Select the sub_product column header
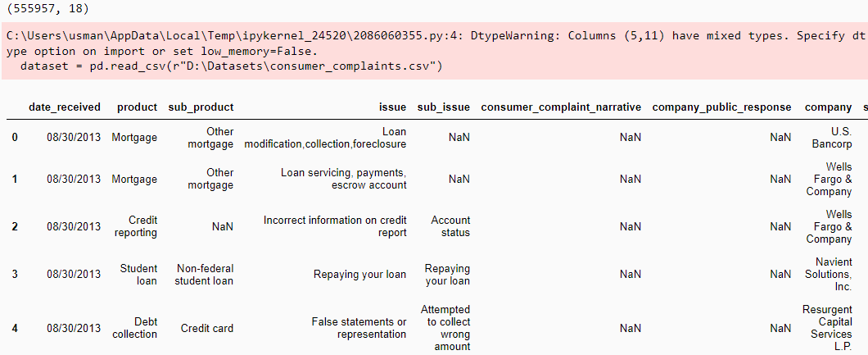The image size is (868, 355). (201, 107)
